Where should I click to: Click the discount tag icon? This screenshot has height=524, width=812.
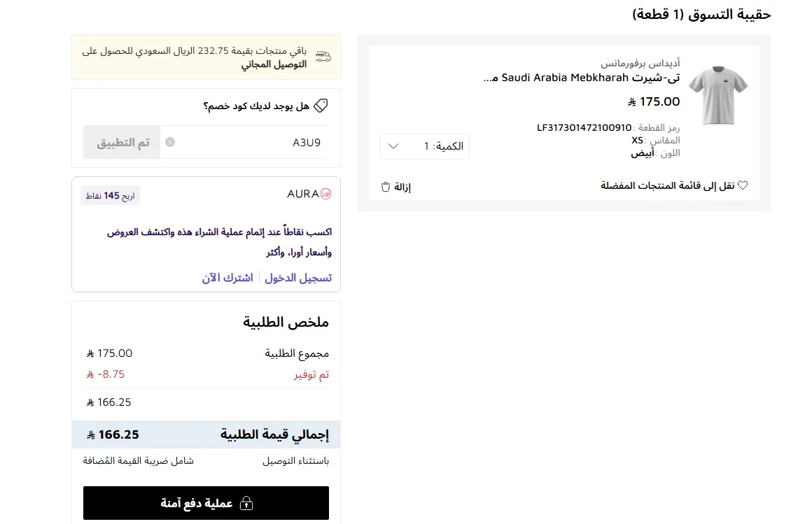click(321, 106)
